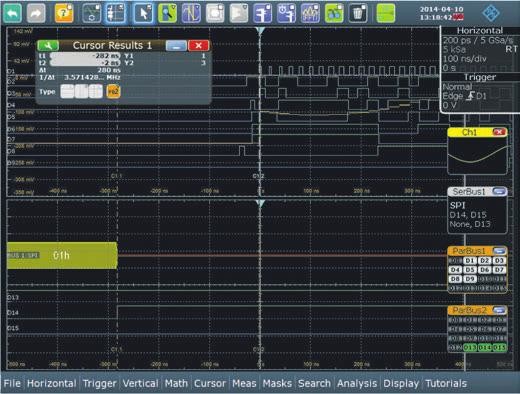Minimize the ParBus1 signal icon
This screenshot has height=394, width=520.
[x=499, y=251]
